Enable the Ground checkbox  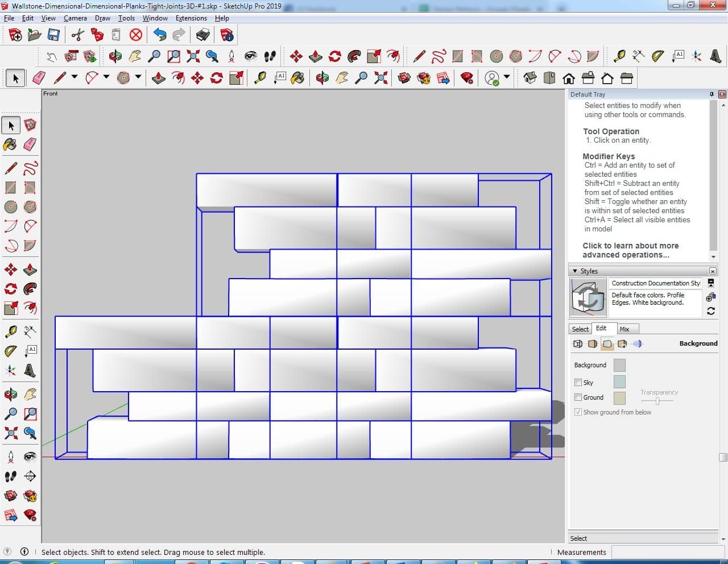(578, 397)
